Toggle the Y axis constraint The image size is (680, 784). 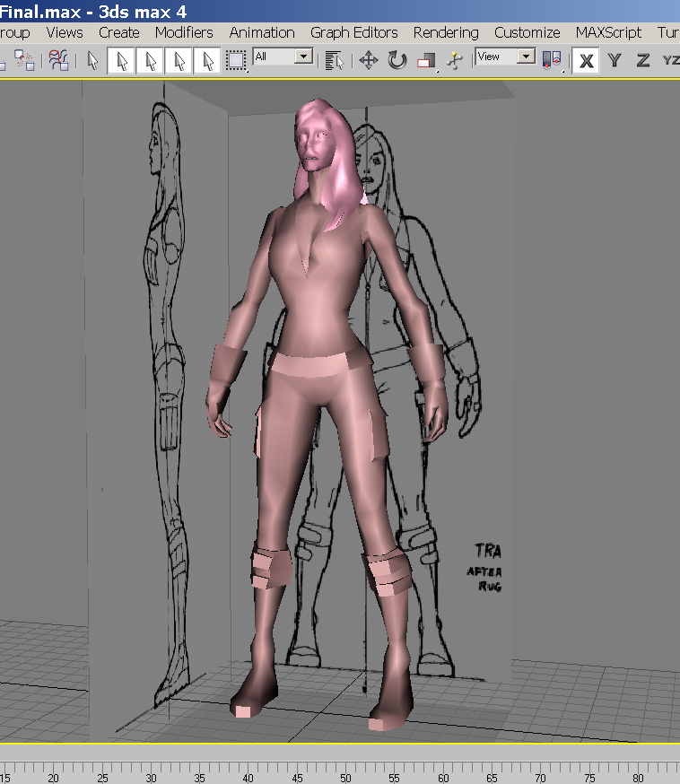(x=615, y=60)
